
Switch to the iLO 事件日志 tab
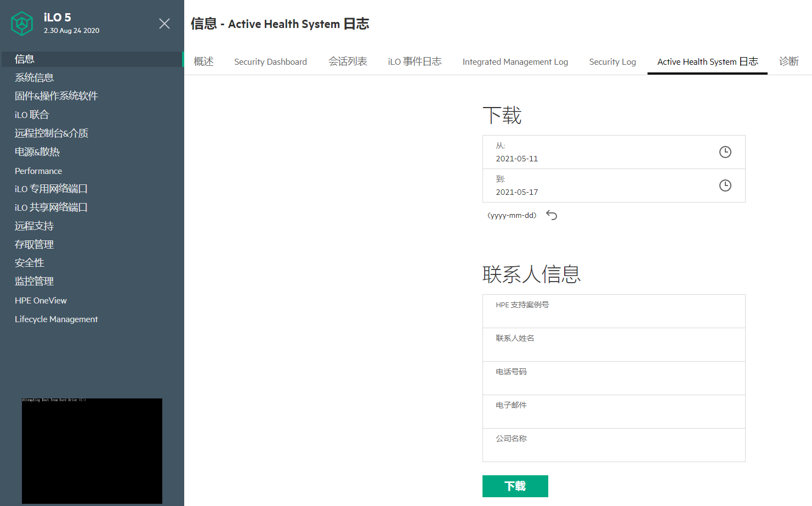414,61
